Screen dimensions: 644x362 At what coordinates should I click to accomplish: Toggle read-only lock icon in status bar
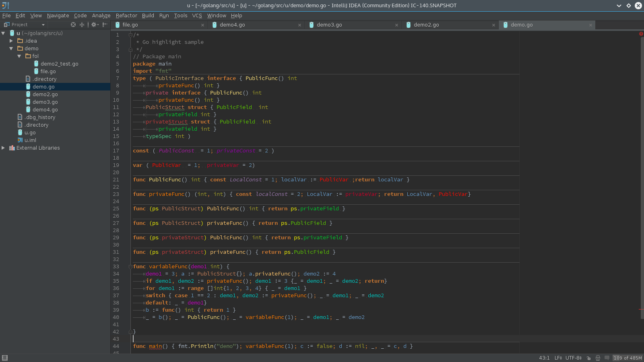(x=588, y=358)
